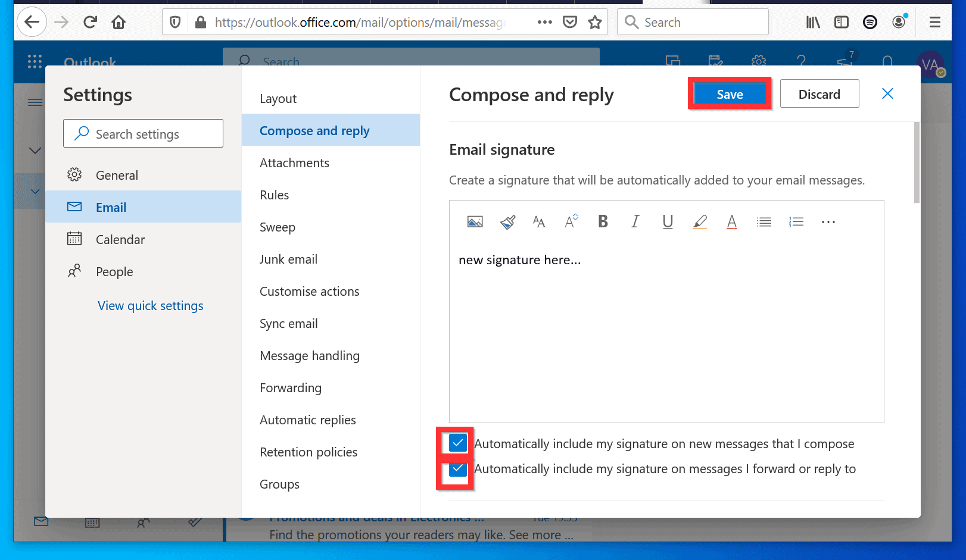Open more formatting options ellipsis
The image size is (966, 560).
(x=828, y=221)
